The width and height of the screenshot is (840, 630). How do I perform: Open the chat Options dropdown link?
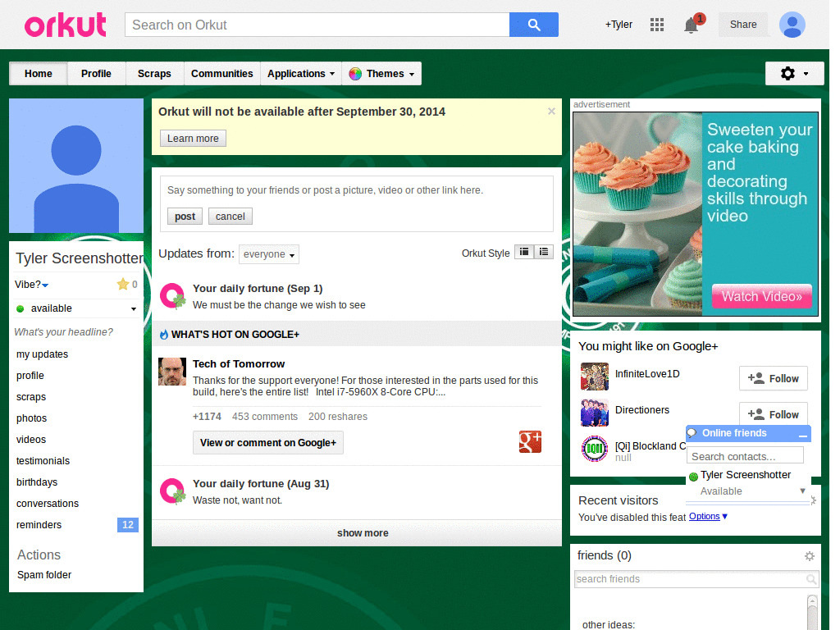click(x=708, y=517)
